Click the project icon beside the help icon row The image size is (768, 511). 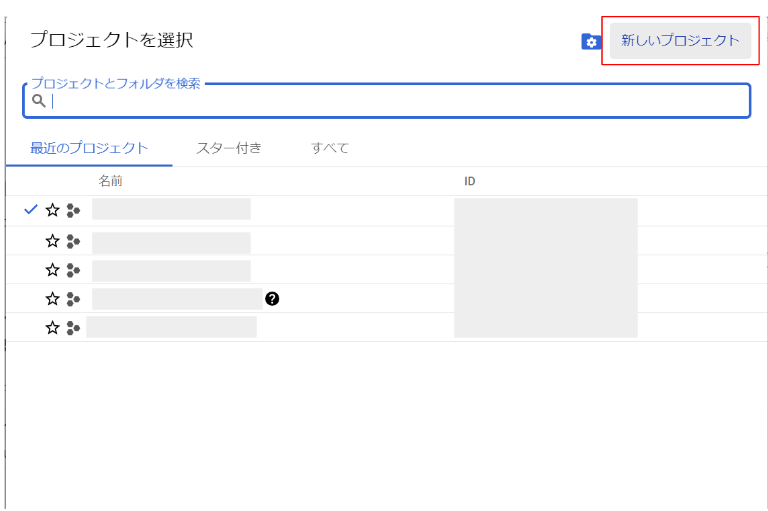(x=73, y=299)
